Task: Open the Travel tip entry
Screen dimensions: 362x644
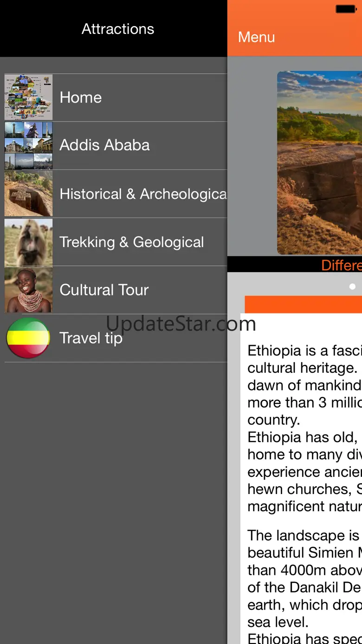Action: click(x=116, y=338)
